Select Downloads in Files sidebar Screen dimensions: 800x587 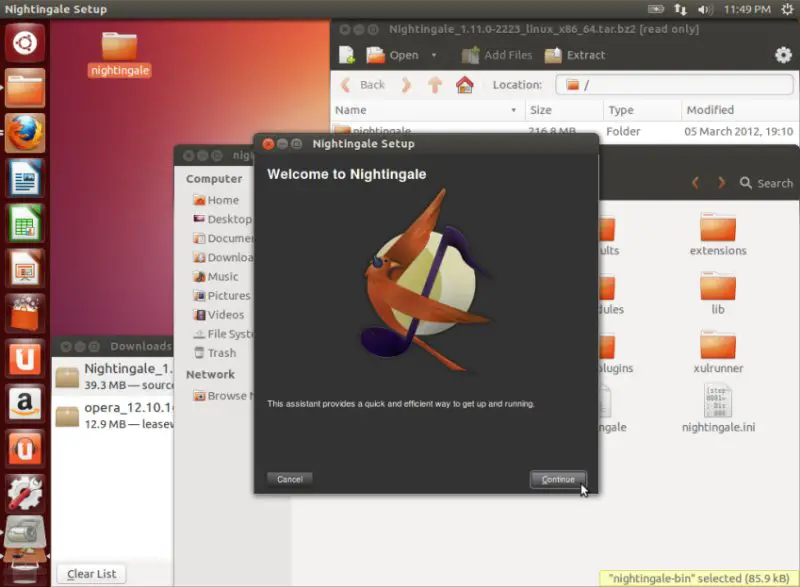222,258
